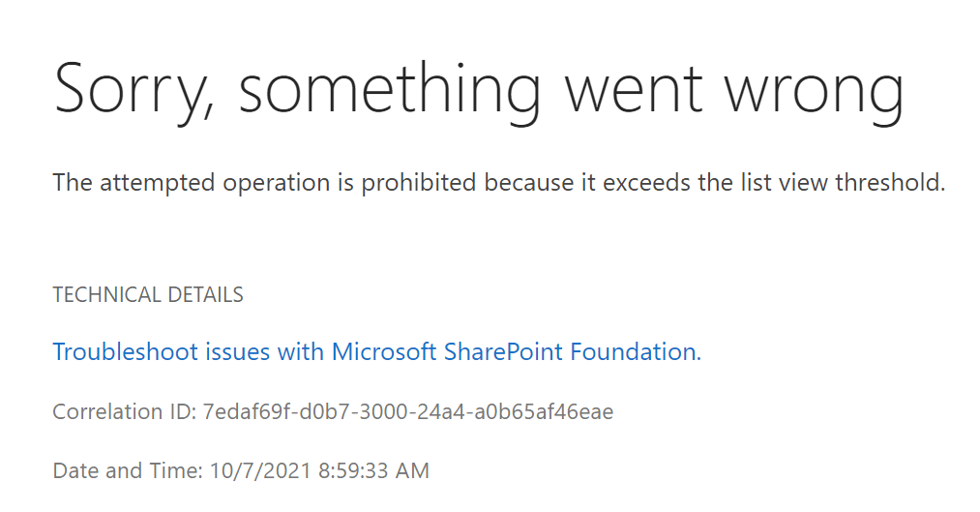Screen dimensions: 980x512
Task: Click the word SharePoint in the blue link
Action: tap(503, 352)
